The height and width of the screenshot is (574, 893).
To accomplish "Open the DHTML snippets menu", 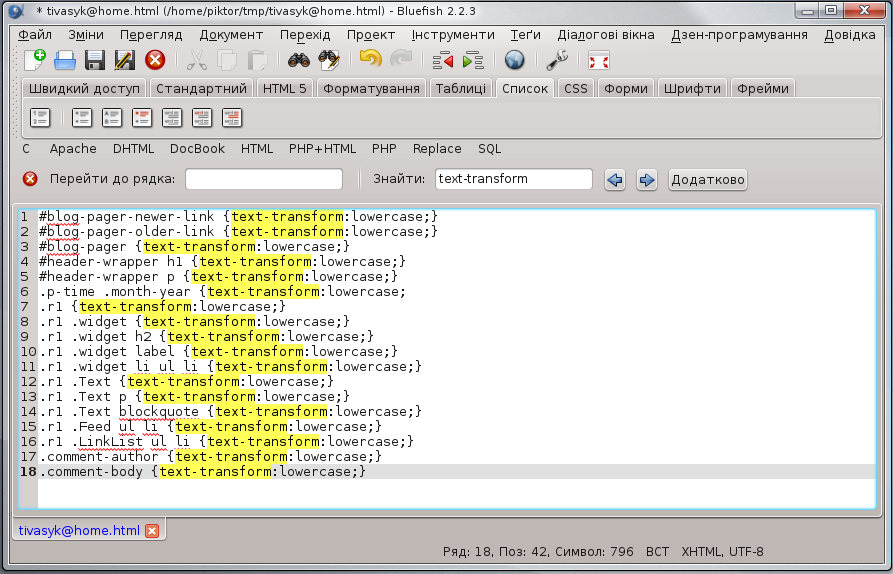I will tap(133, 149).
